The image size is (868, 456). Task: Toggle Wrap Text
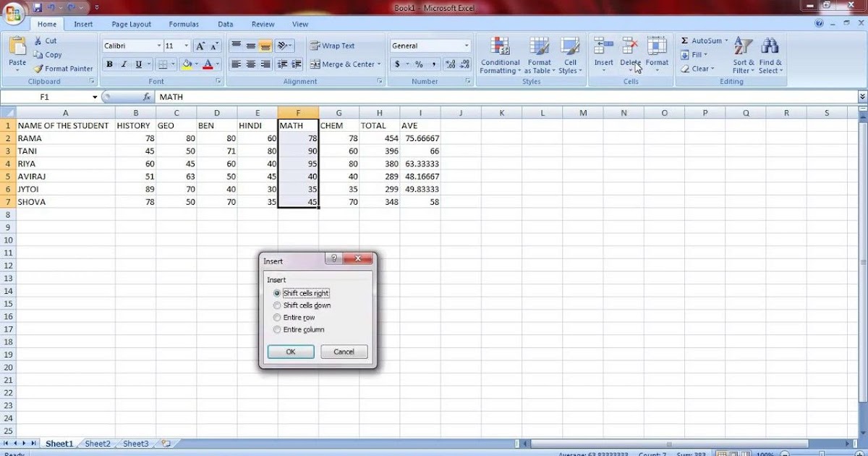pyautogui.click(x=333, y=46)
